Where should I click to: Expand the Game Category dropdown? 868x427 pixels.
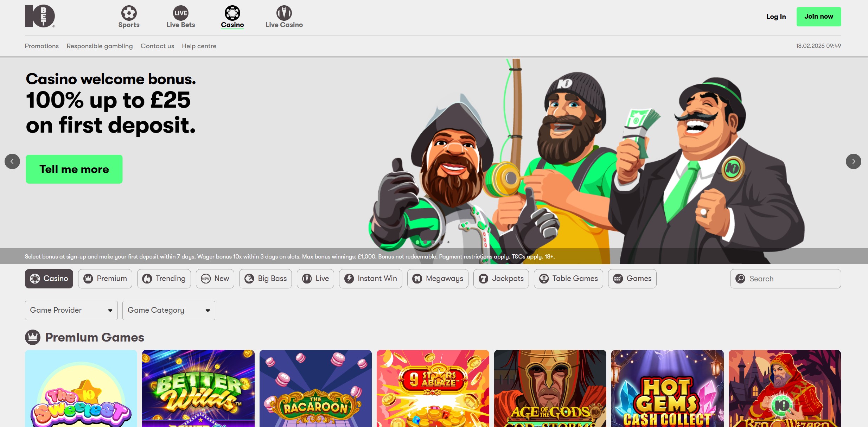168,310
